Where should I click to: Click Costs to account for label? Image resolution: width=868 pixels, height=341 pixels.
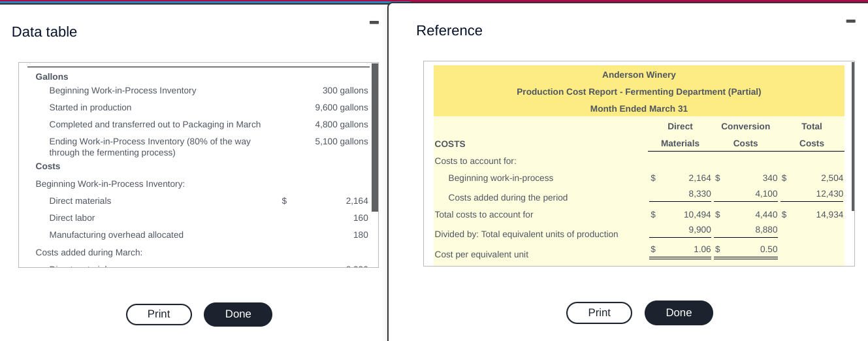(x=475, y=161)
